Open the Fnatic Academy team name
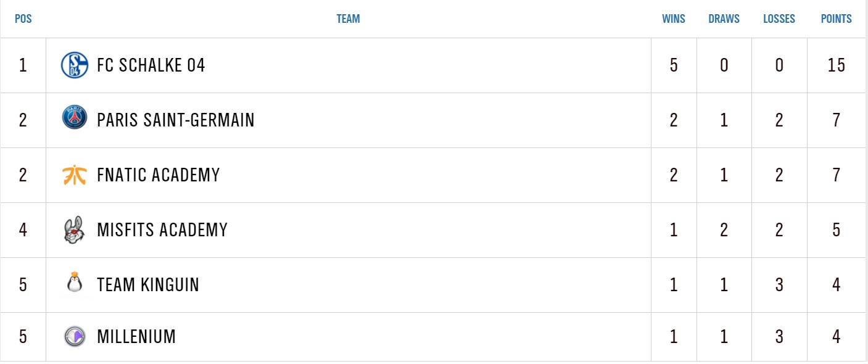The height and width of the screenshot is (364, 868). [159, 175]
